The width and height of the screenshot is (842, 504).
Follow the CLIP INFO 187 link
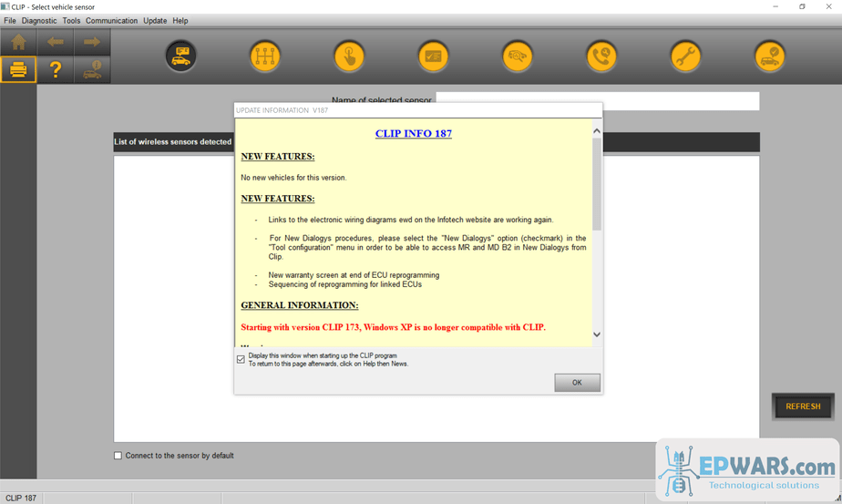[x=414, y=133]
